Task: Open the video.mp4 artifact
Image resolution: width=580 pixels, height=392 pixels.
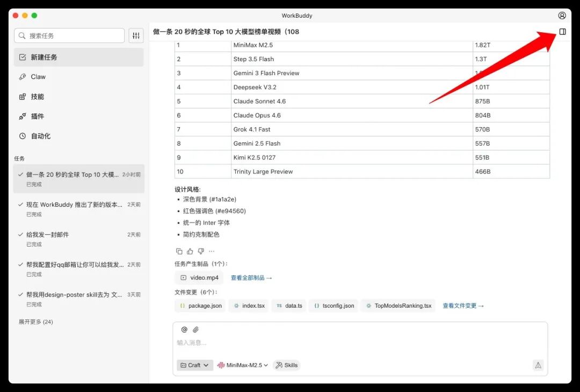Action: click(x=199, y=278)
